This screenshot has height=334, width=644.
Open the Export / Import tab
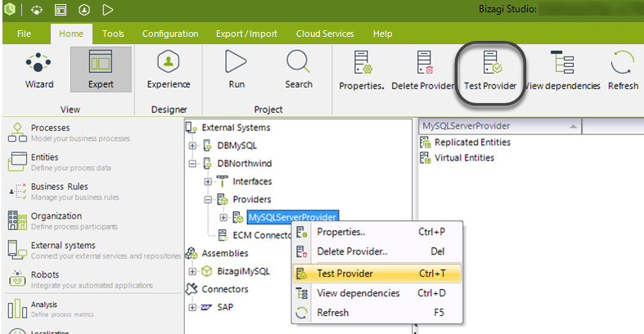coord(246,34)
